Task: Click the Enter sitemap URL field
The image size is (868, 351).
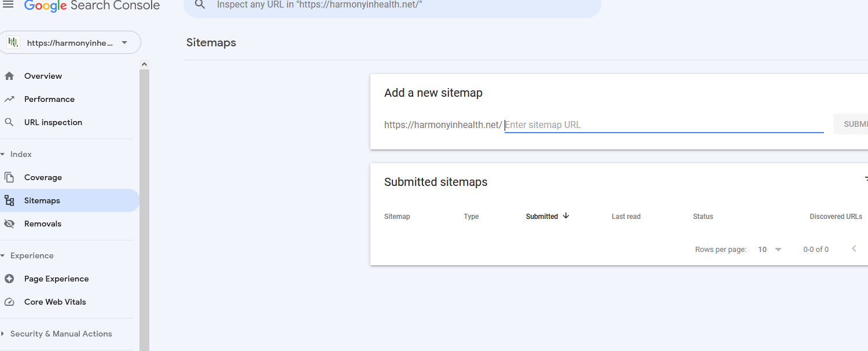Action: tap(664, 125)
